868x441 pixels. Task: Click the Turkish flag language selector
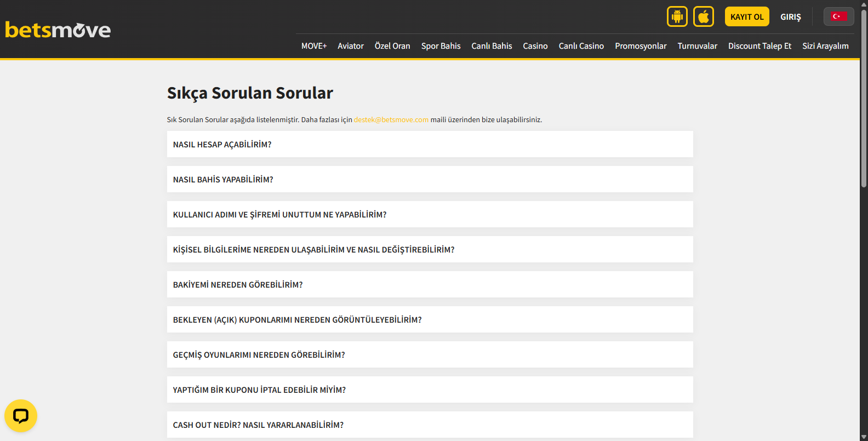[838, 16]
